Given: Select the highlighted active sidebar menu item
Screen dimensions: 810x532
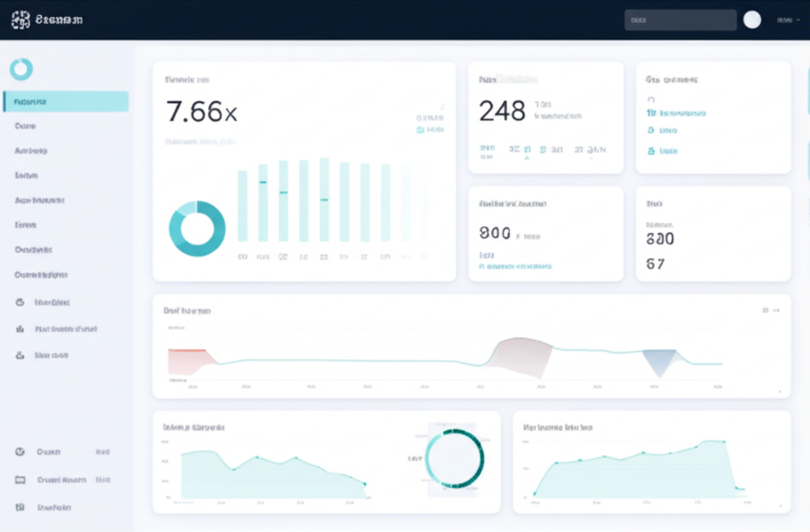Looking at the screenshot, I should [x=66, y=101].
